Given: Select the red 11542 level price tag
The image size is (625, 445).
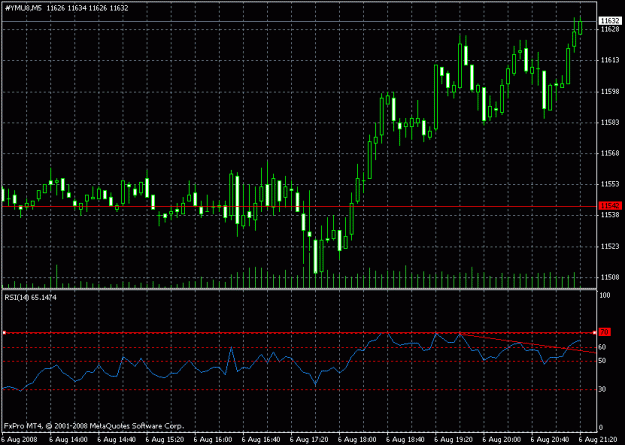Looking at the screenshot, I should tap(610, 206).
